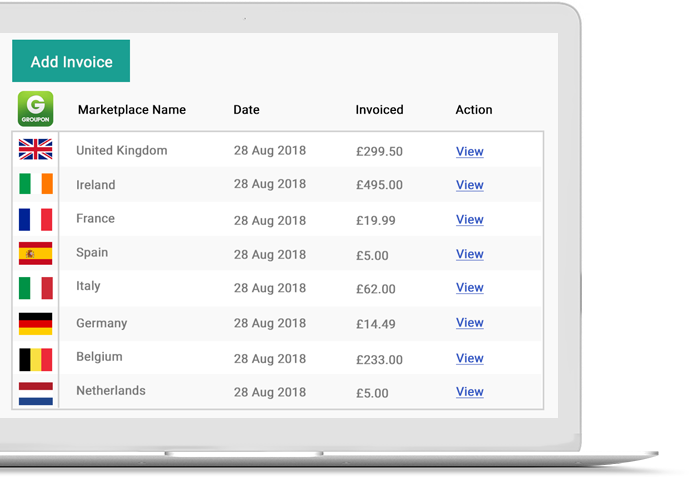Click the Belgium flag icon

36,360
